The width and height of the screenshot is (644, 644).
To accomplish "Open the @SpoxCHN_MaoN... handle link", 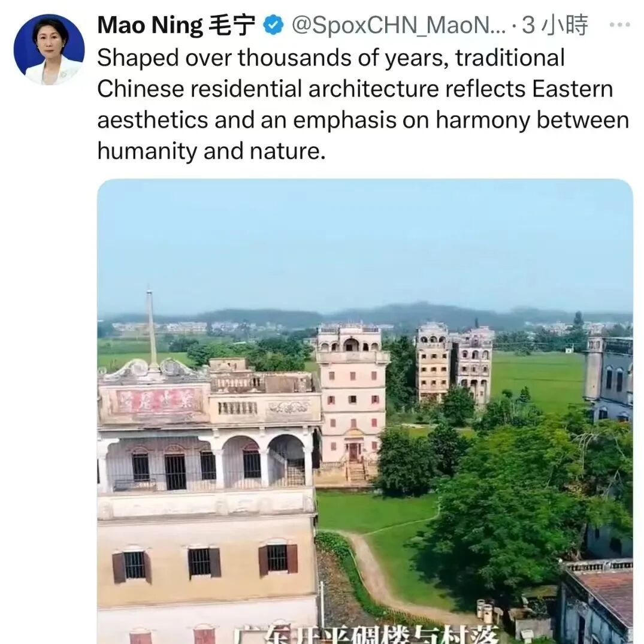I will pos(398,26).
